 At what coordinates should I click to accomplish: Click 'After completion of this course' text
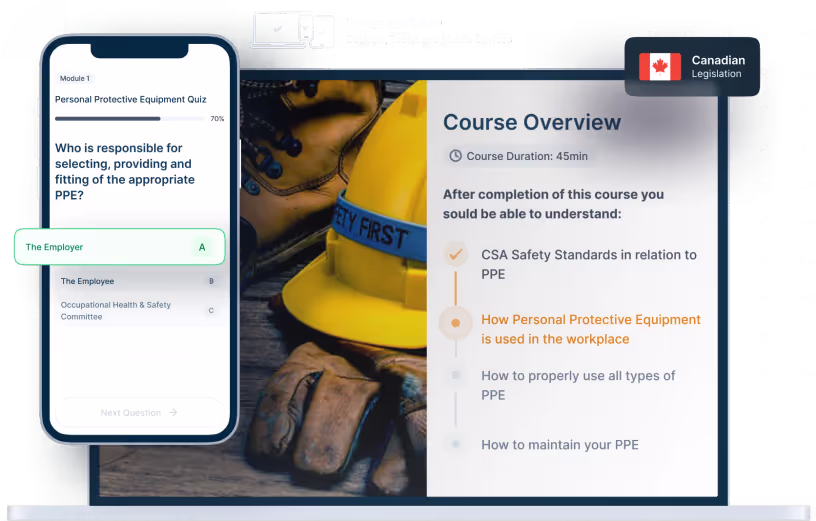(x=553, y=204)
